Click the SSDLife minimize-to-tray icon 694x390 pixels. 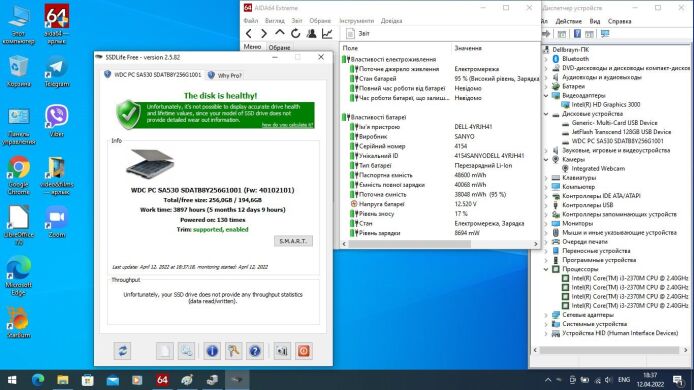[282, 351]
